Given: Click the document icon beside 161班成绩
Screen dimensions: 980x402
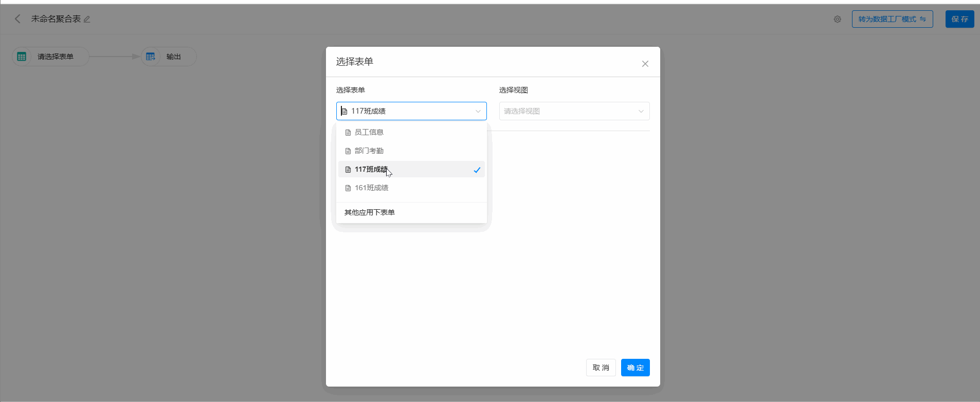Looking at the screenshot, I should click(348, 188).
